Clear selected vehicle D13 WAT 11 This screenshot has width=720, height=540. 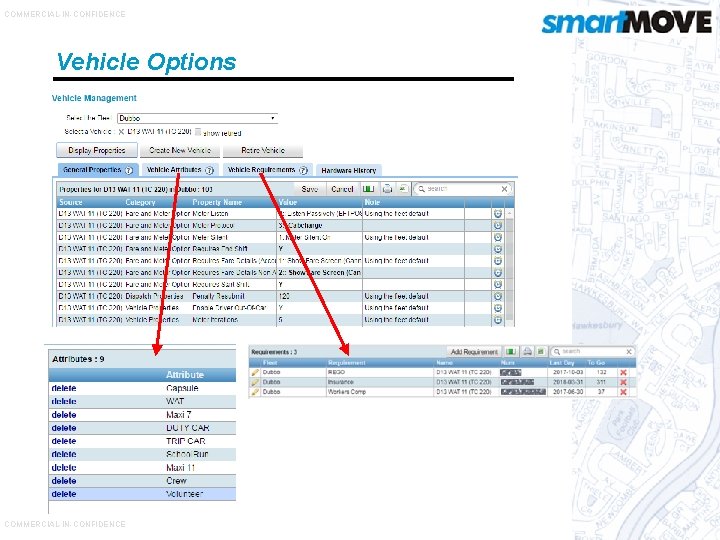point(121,132)
